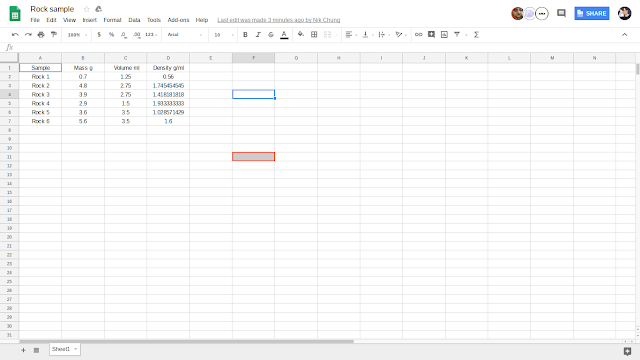The height and width of the screenshot is (360, 640).
Task: Insert a link
Action: [x=418, y=35]
